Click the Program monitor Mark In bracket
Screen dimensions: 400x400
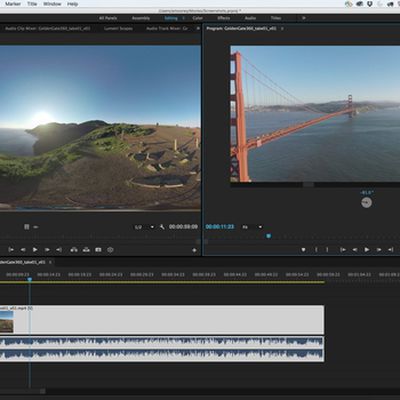point(316,250)
